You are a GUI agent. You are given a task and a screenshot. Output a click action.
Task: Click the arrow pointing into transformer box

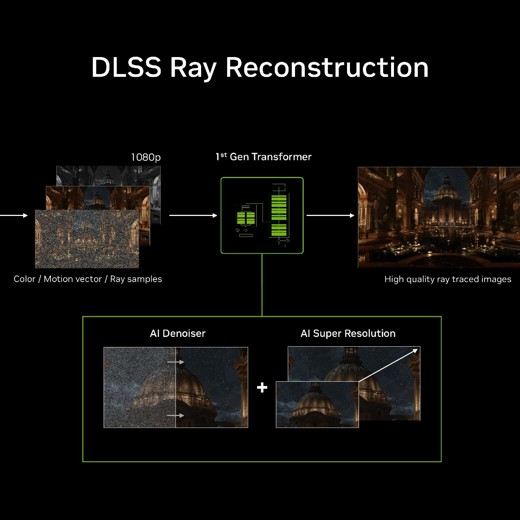(x=193, y=215)
